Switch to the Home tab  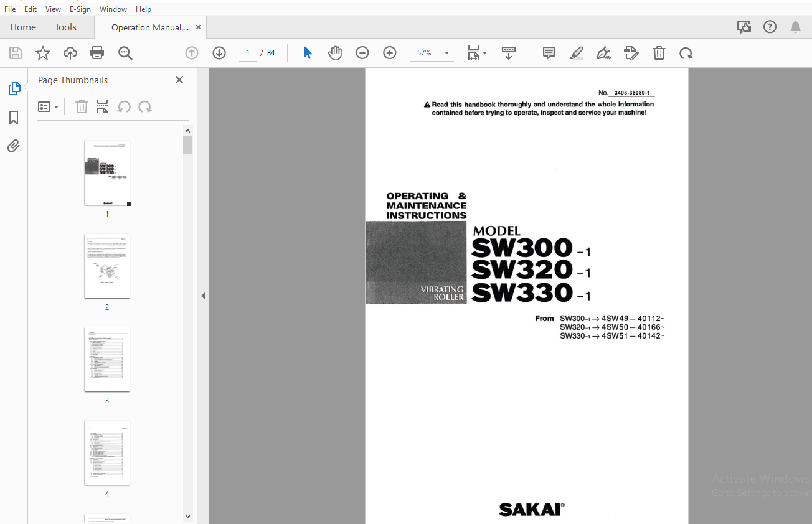(x=23, y=27)
